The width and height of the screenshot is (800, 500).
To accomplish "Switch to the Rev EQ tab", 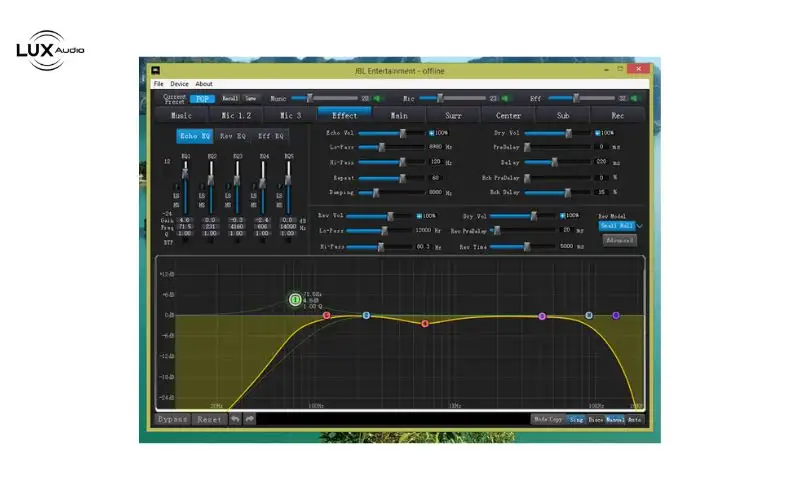I will (233, 135).
